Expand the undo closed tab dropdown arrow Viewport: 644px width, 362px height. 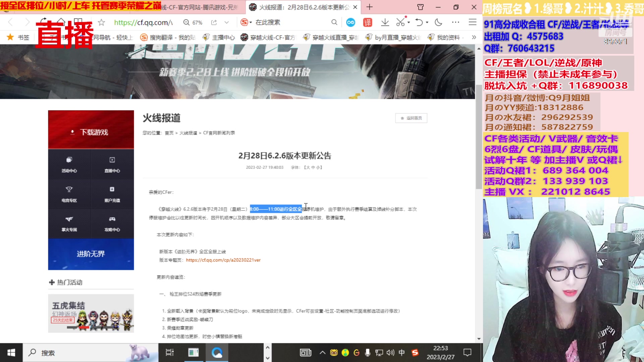(x=427, y=22)
